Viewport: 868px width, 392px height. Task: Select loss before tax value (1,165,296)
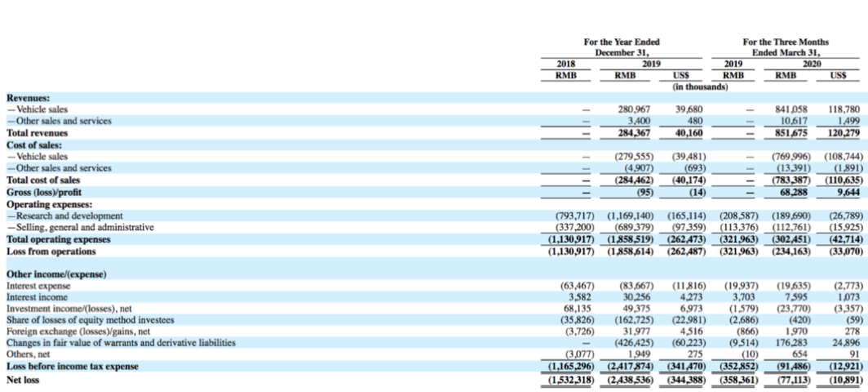571,367
